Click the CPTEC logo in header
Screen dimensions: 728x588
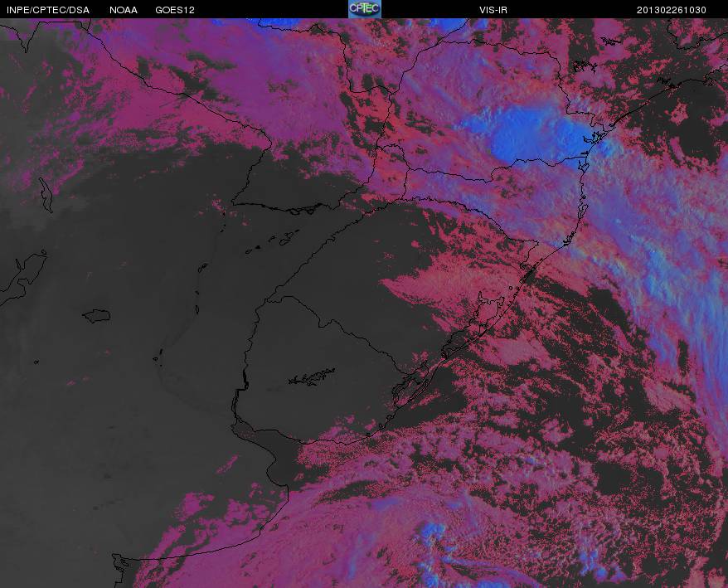click(x=365, y=9)
